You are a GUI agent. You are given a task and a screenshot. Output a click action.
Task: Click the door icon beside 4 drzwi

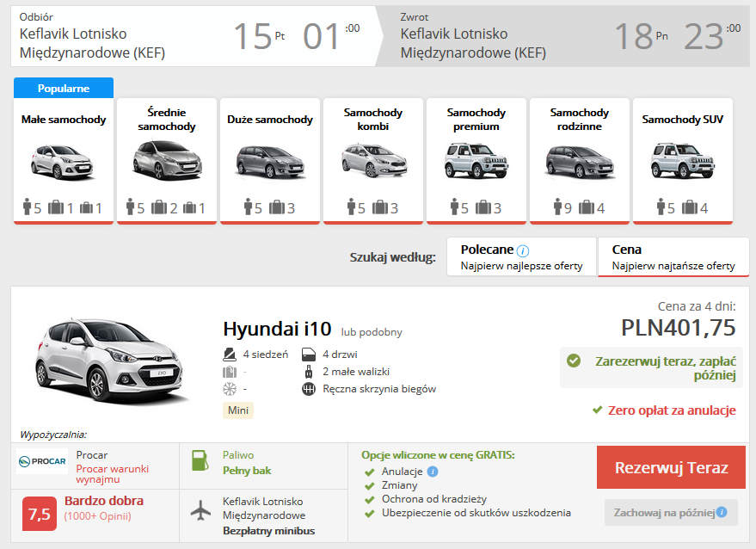pyautogui.click(x=309, y=355)
